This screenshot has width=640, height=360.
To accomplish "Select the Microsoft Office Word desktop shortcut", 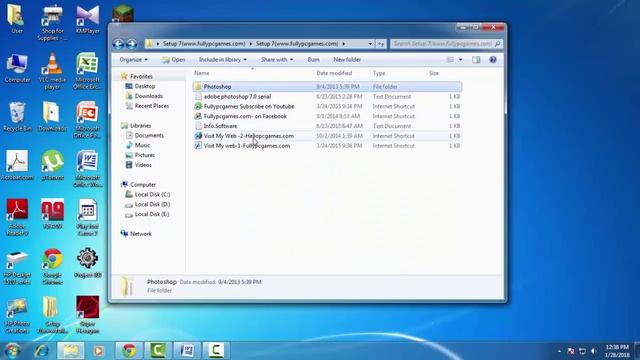I will click(x=87, y=169).
